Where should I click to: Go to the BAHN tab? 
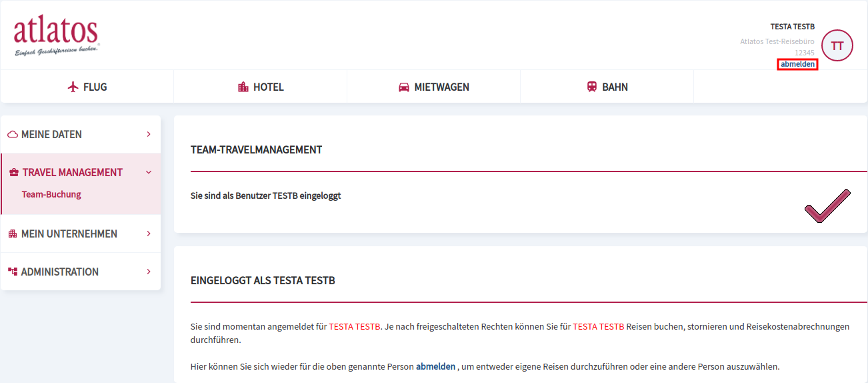(x=607, y=87)
